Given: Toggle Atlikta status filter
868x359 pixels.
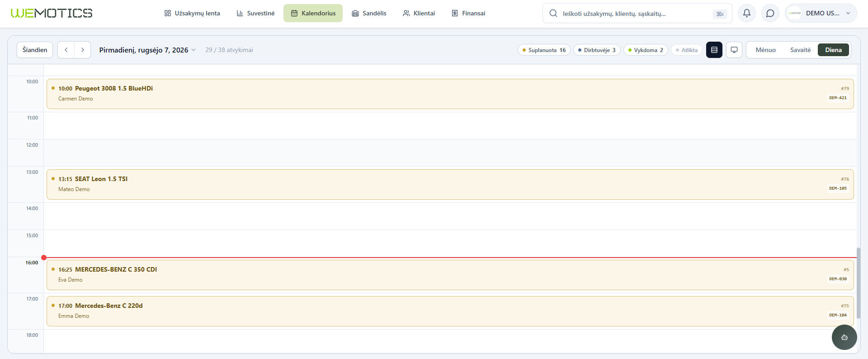Looking at the screenshot, I should [687, 50].
